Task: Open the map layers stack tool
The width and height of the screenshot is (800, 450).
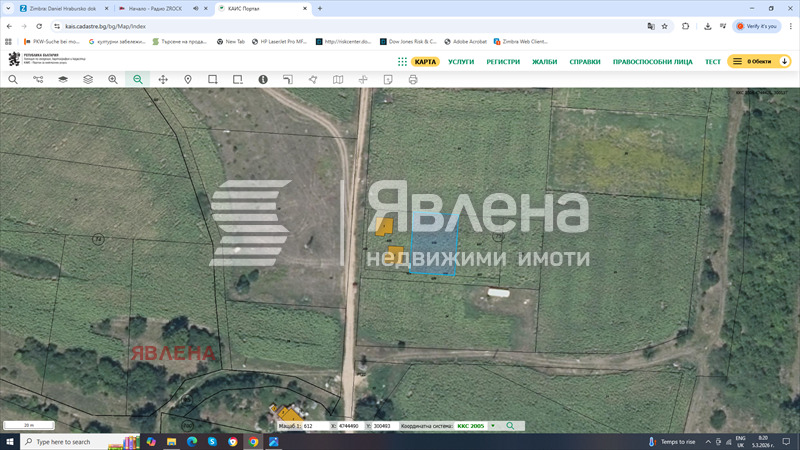Action: point(63,79)
